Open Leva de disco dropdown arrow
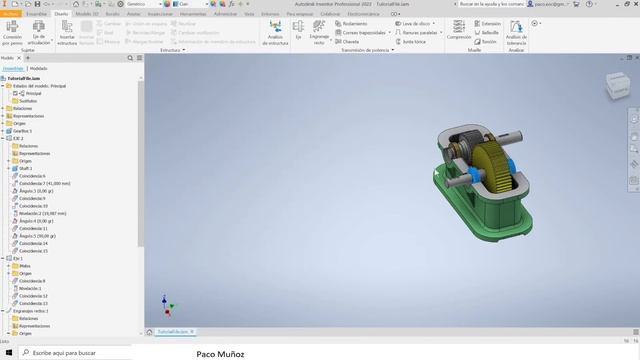The height and width of the screenshot is (360, 640). [433, 24]
